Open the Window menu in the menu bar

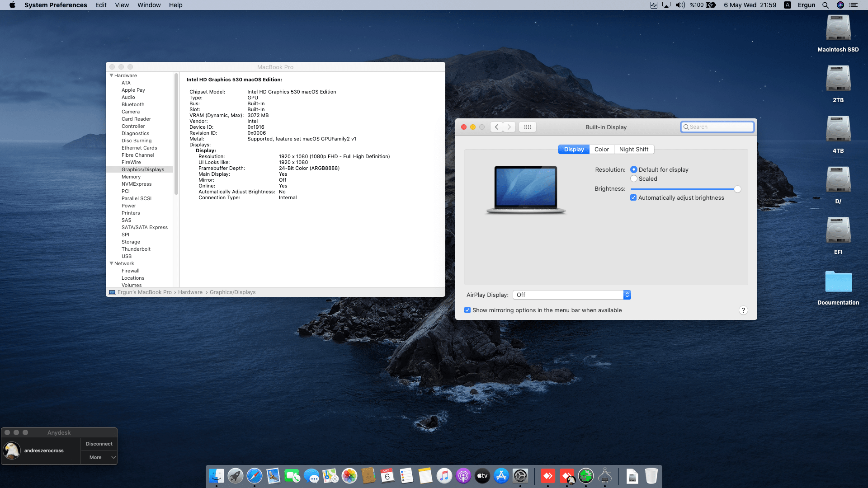149,5
